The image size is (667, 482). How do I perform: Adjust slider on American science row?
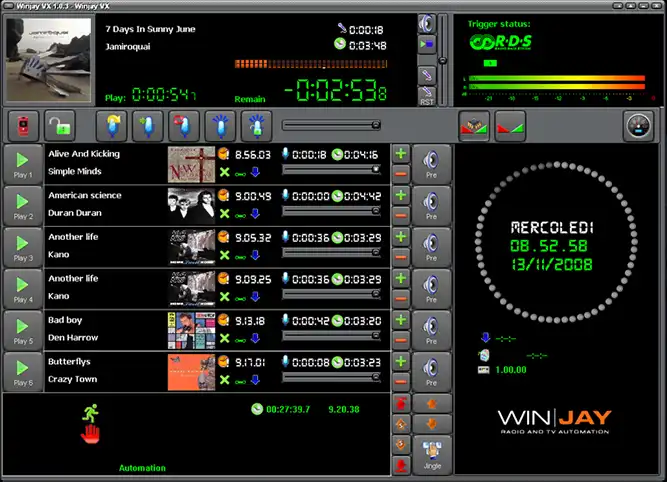point(331,211)
